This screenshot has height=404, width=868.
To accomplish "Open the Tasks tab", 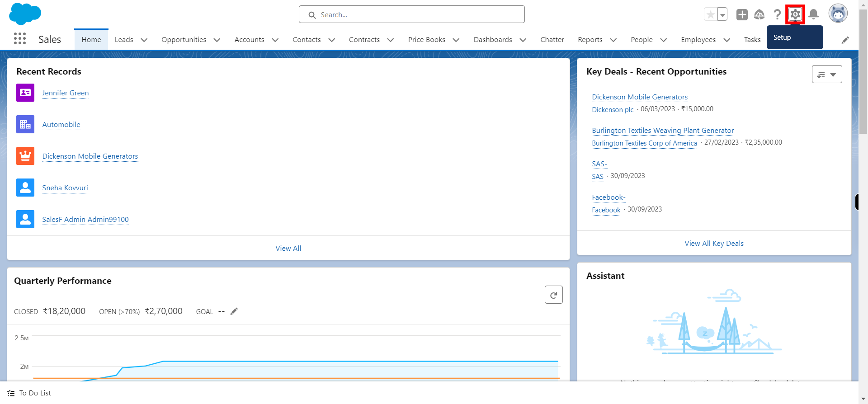I will point(752,40).
